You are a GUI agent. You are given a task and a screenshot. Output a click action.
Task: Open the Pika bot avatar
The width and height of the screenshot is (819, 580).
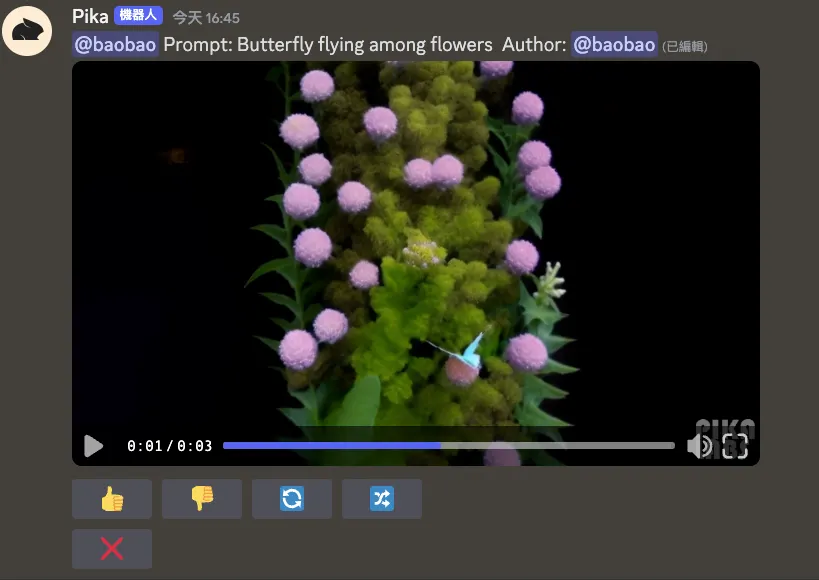point(27,31)
